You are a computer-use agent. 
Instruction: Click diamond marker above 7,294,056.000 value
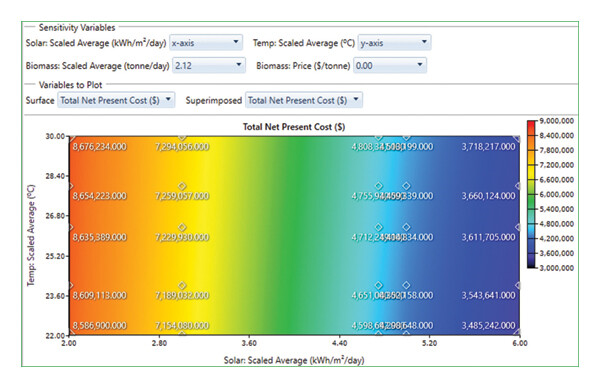point(182,137)
